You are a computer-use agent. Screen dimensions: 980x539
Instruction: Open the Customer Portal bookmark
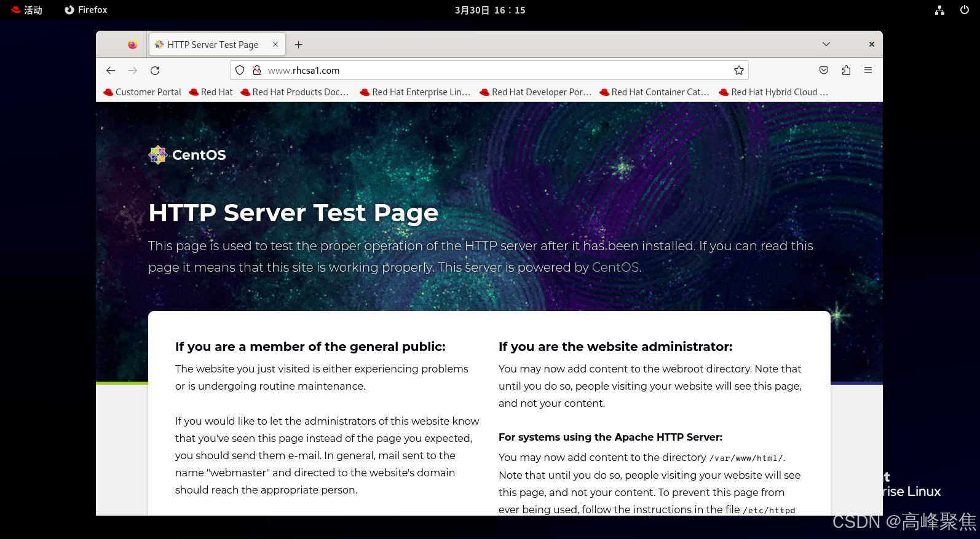143,92
